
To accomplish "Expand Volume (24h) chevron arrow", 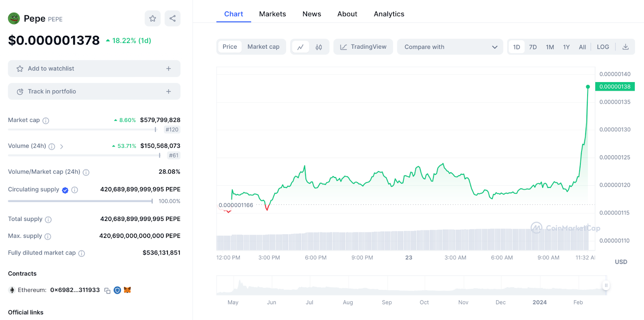I will (x=62, y=147).
